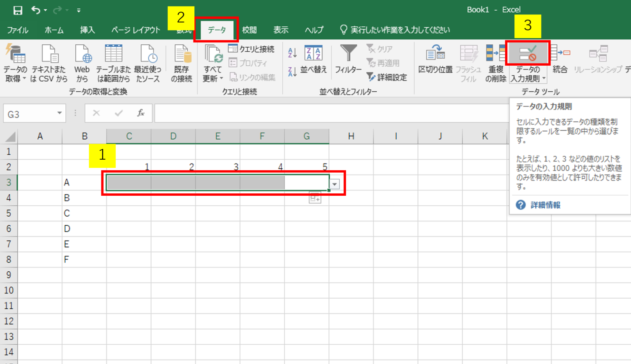Switch to the 校閲 tab
This screenshot has height=364, width=631.
[x=249, y=30]
